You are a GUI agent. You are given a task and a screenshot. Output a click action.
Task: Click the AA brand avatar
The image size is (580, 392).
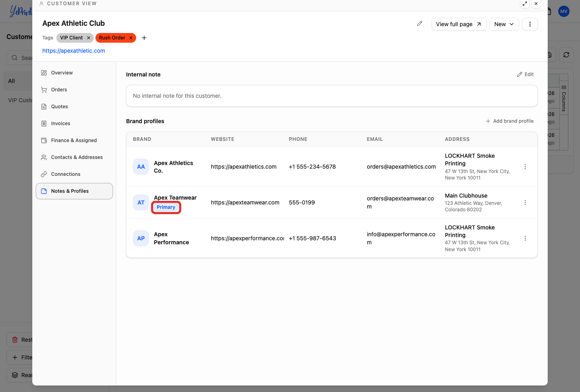pos(141,167)
